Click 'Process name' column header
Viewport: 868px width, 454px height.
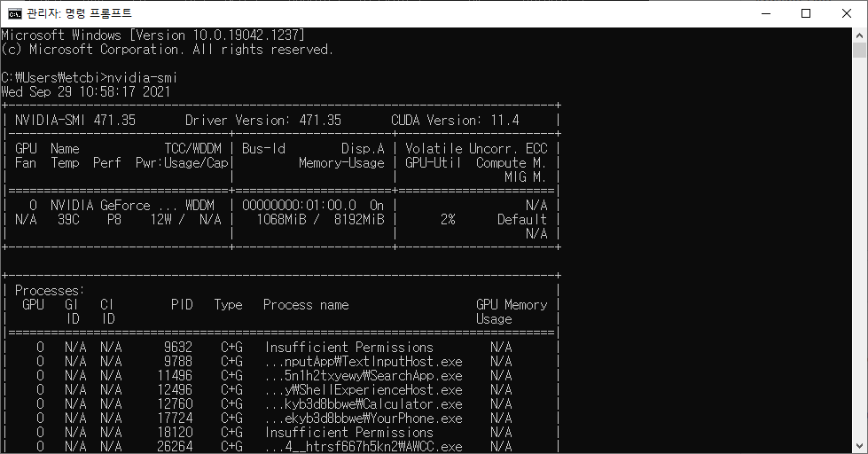tap(306, 305)
